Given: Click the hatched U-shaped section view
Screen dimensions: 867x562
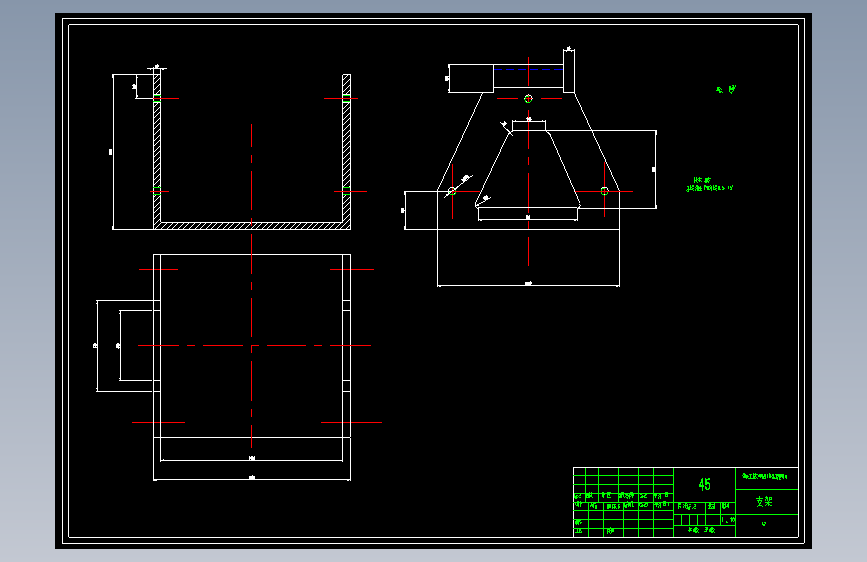Looking at the screenshot, I should [252, 152].
